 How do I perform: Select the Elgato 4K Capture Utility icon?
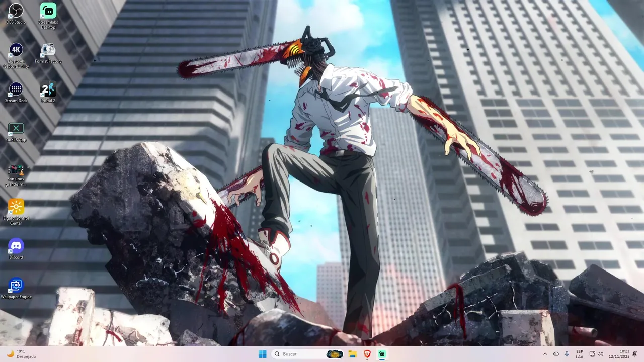(x=16, y=55)
